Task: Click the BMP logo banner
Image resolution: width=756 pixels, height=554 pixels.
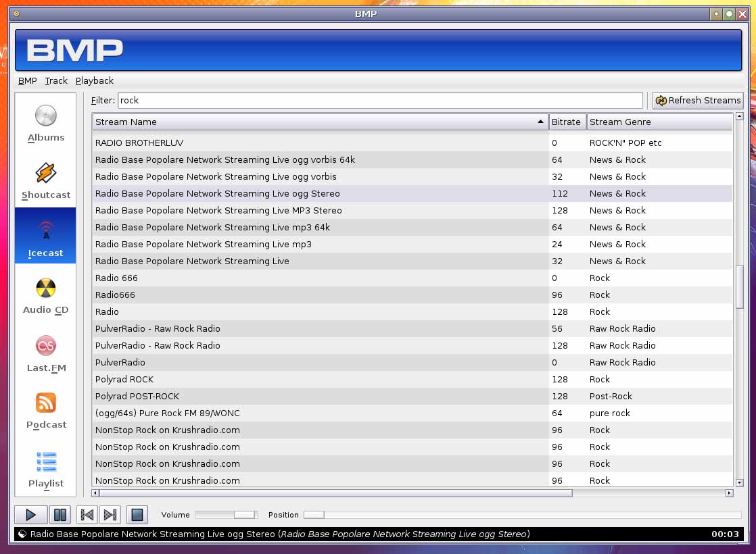Action: [379, 50]
